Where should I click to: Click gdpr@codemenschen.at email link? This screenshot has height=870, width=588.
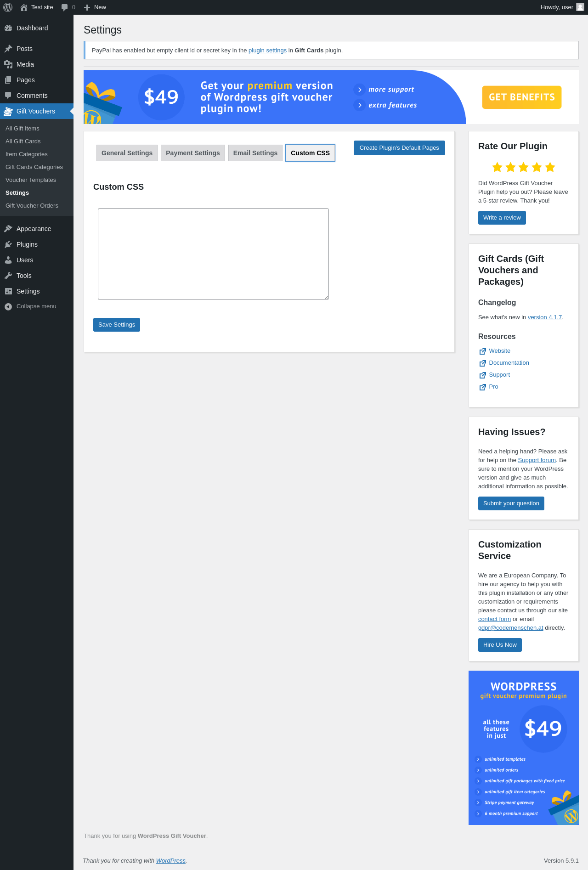[x=510, y=628]
